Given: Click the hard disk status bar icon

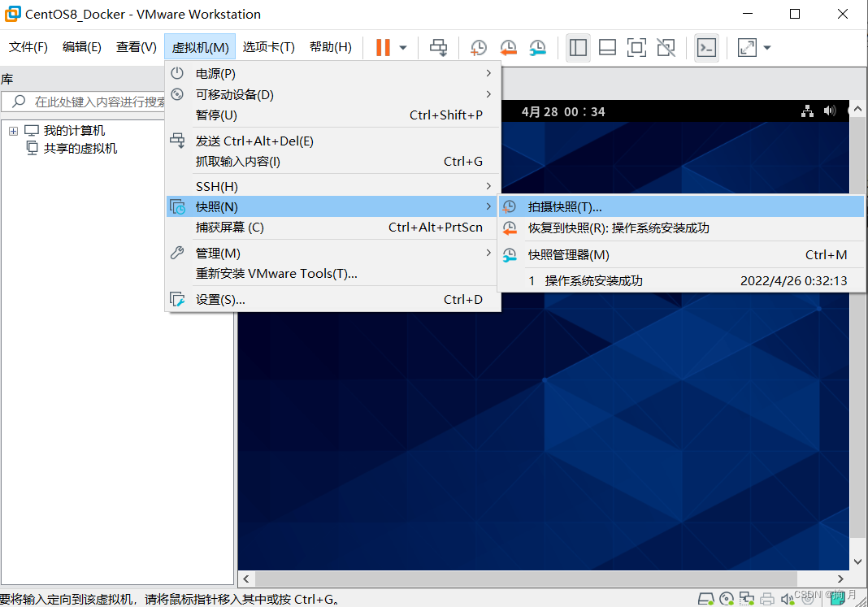Looking at the screenshot, I should [x=705, y=599].
